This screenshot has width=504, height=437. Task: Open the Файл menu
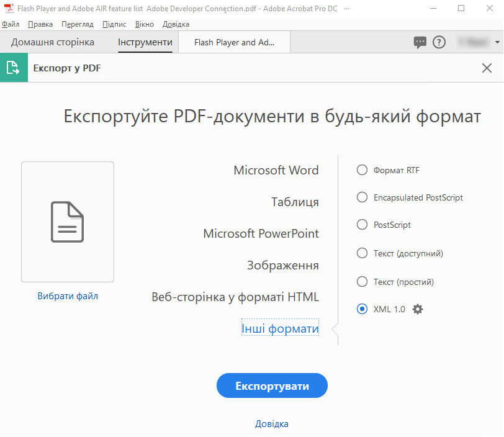pyautogui.click(x=11, y=24)
